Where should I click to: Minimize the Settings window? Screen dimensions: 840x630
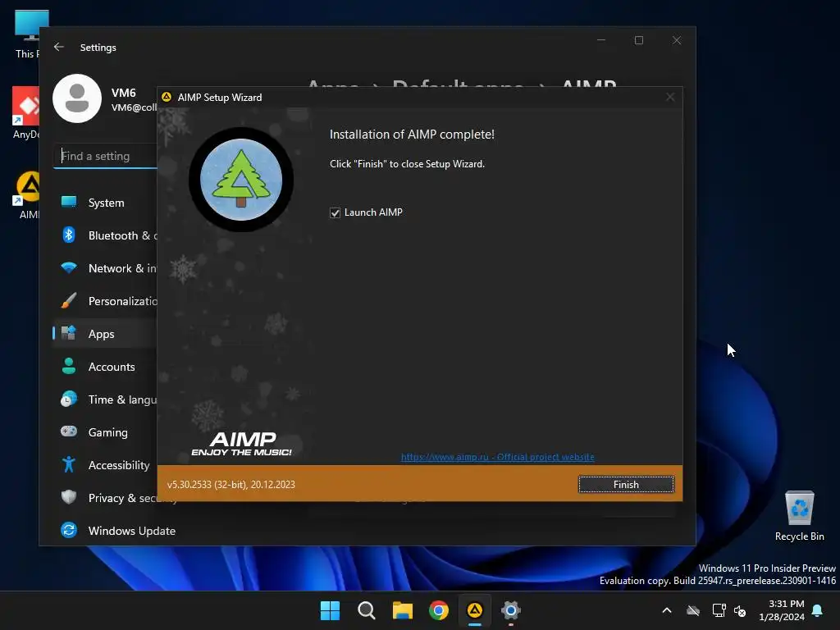[x=601, y=40]
